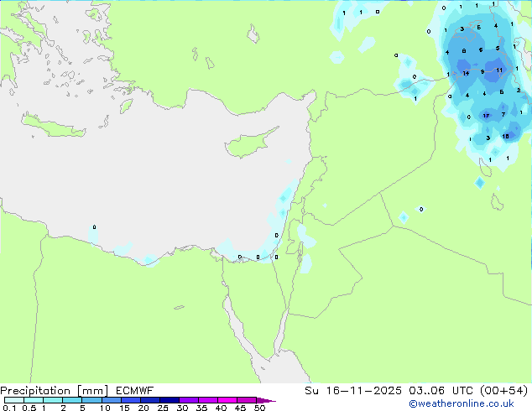Click the legend label '0.5'
This screenshot has width=532, height=411.
[x=29, y=408]
